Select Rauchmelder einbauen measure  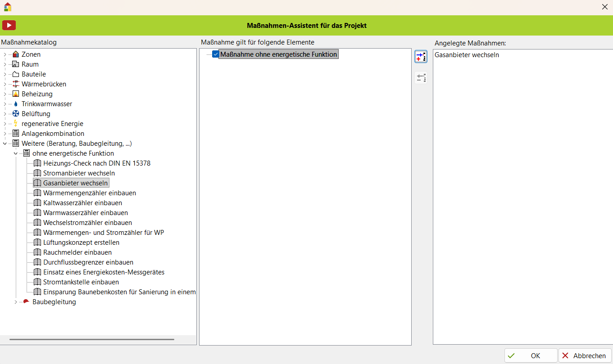(77, 252)
